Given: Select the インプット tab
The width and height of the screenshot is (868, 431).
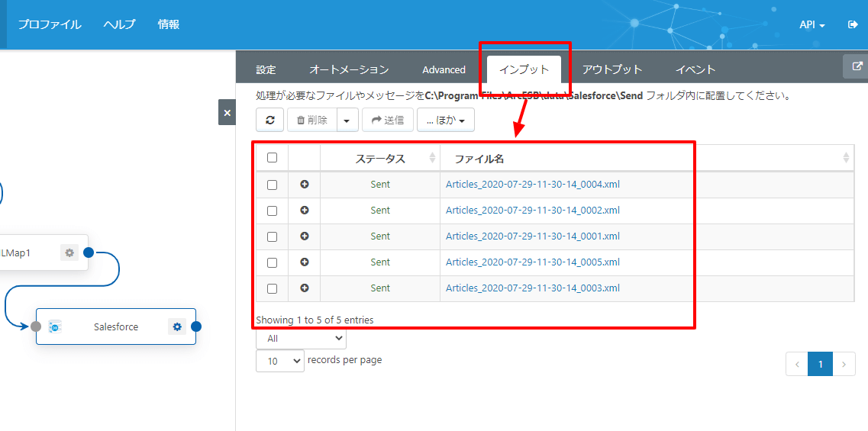Looking at the screenshot, I should [524, 69].
